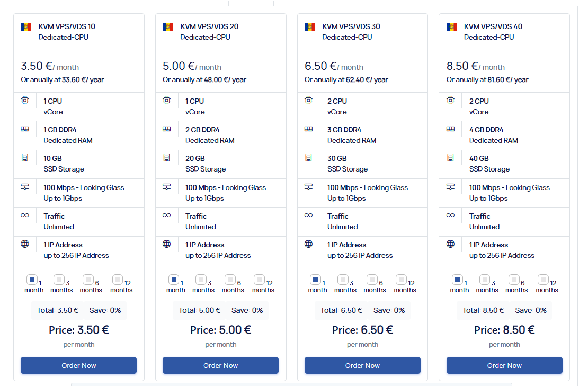Select 1 month option for KVM VPS/VDS 20

click(174, 280)
